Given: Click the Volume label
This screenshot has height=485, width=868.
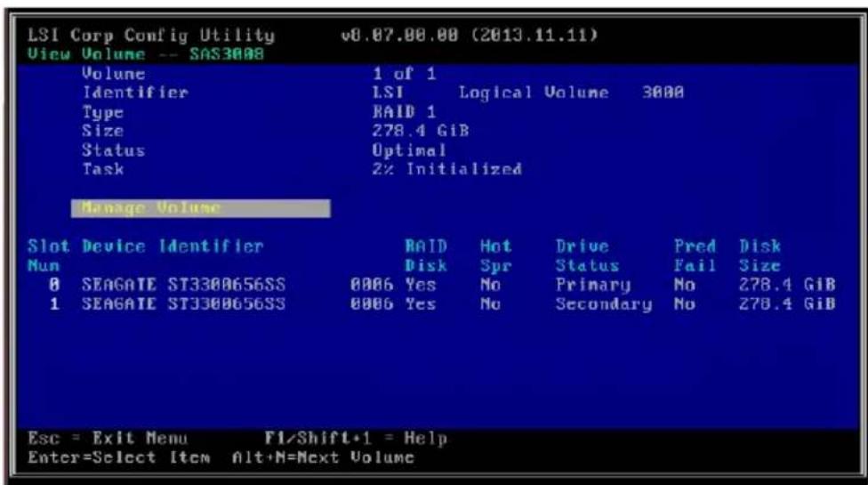Looking at the screenshot, I should pos(114,74).
